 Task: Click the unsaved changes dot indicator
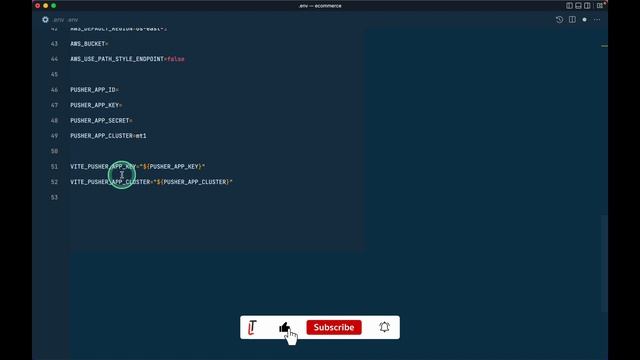point(584,20)
